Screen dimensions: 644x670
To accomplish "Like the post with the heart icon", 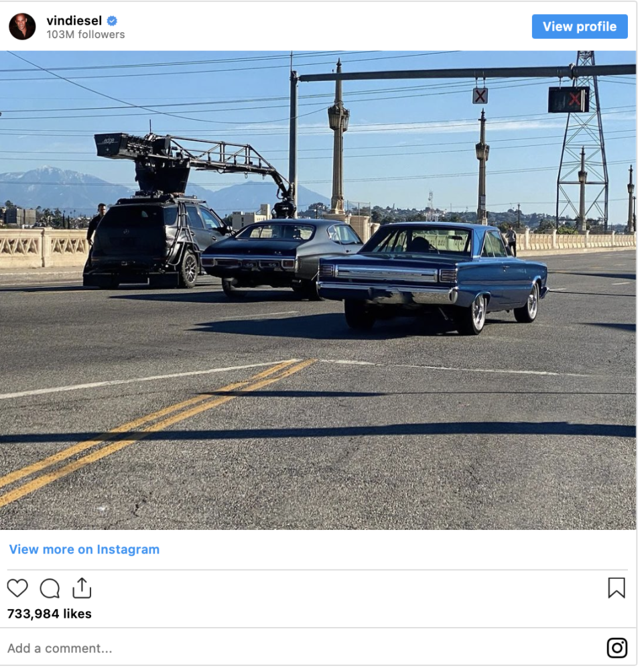I will tap(17, 588).
